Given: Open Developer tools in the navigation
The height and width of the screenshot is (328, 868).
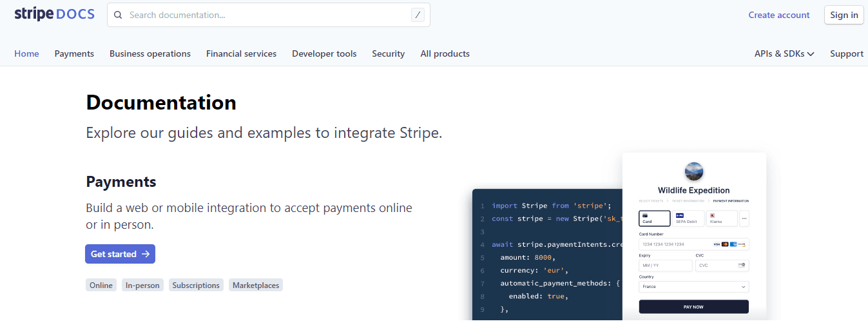Looking at the screenshot, I should click(x=324, y=53).
